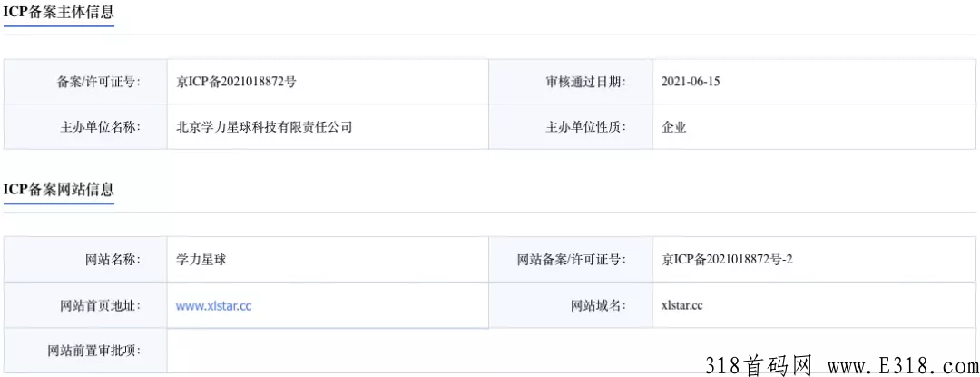Click the 主办单位名称 label
The width and height of the screenshot is (980, 377).
(x=100, y=127)
